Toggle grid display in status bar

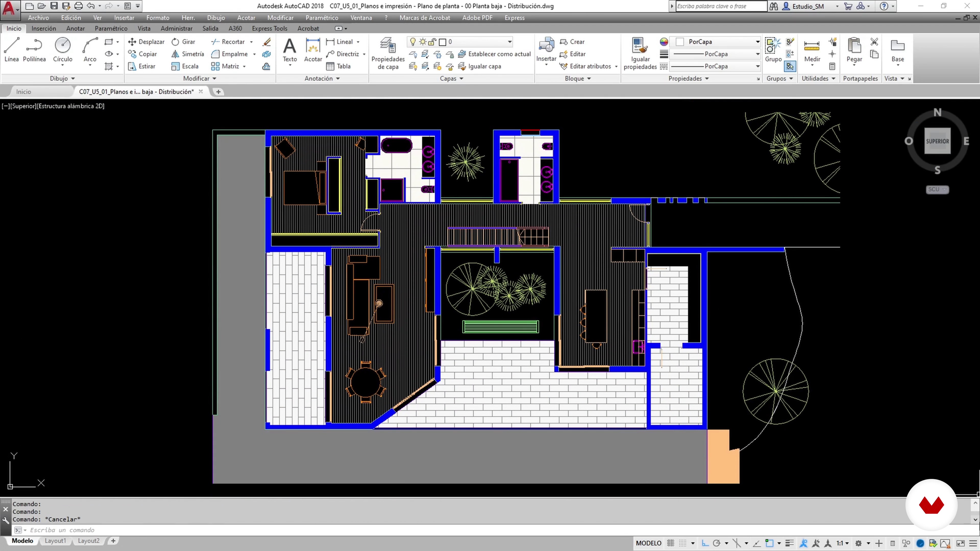click(x=670, y=543)
